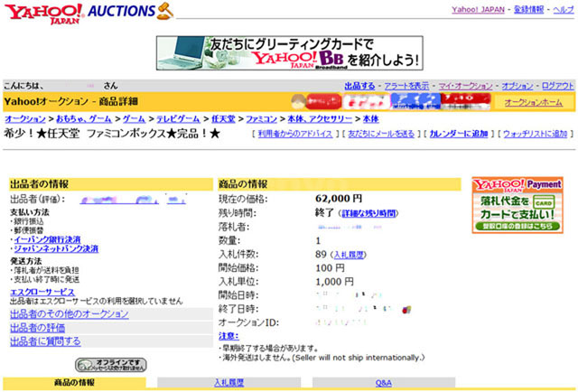Click the おもちゃ、ゲーム breadcrumb

point(84,118)
